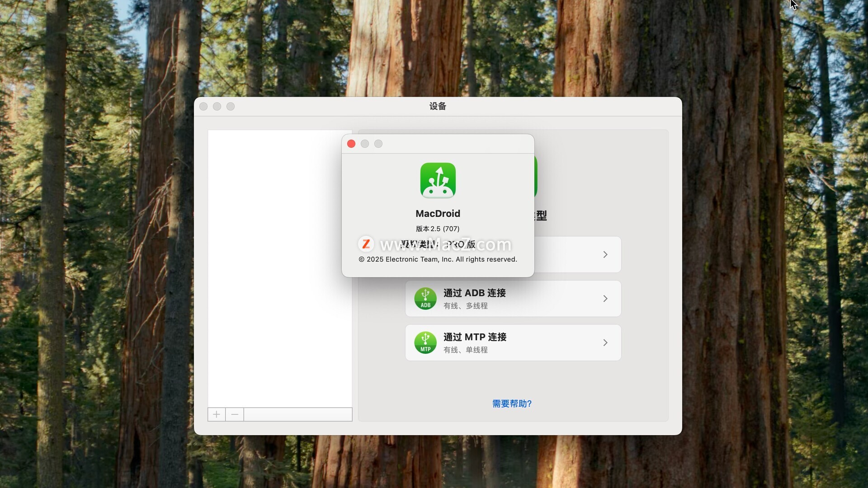Click the zoom button of About dialog

pos(378,144)
